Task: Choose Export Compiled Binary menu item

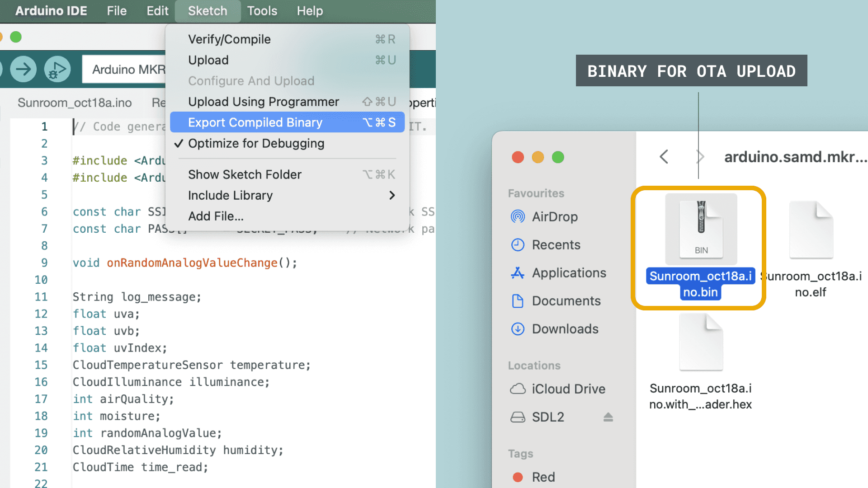Action: click(x=255, y=122)
